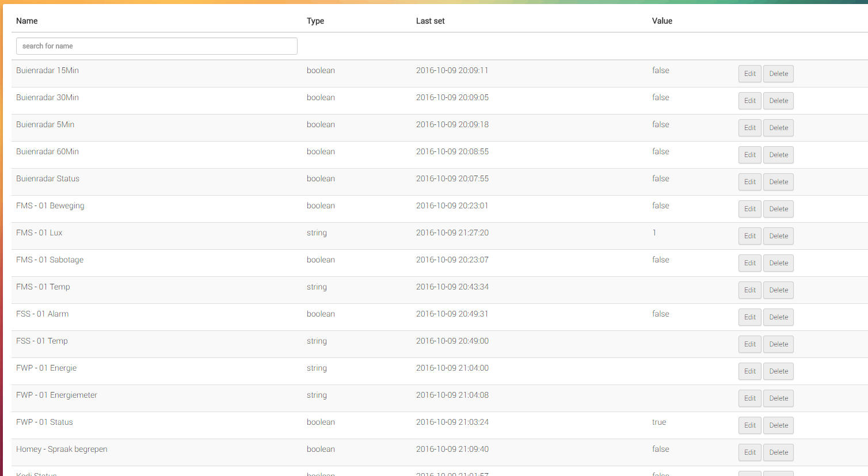The width and height of the screenshot is (868, 476).
Task: Delete the FMS - 01 Sabotage variable
Action: pos(779,263)
